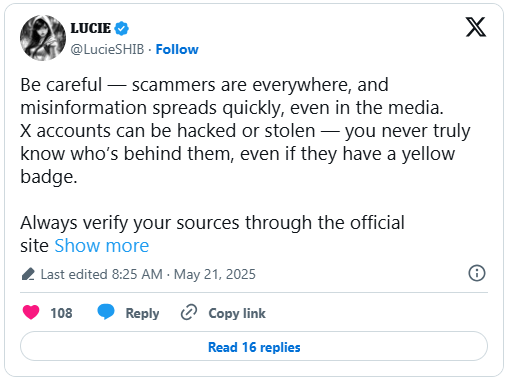
Task: Click the word Always in tweet text
Action: [x=49, y=223]
